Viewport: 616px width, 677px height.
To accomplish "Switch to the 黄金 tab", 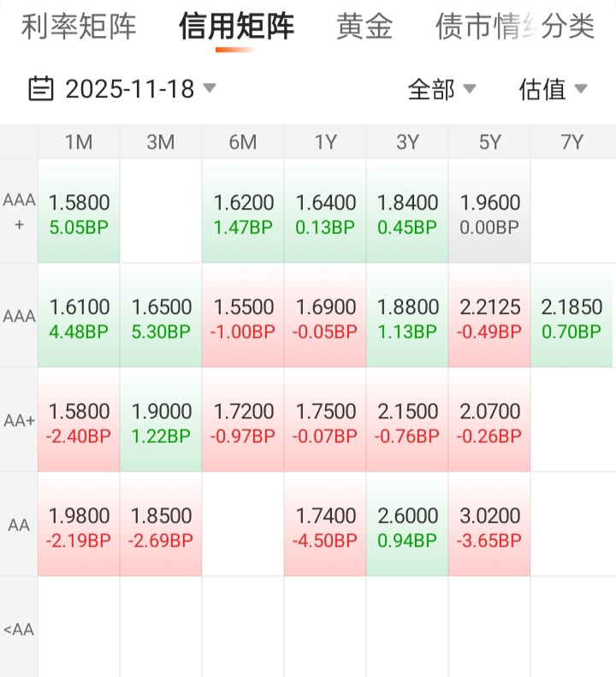I will (364, 27).
